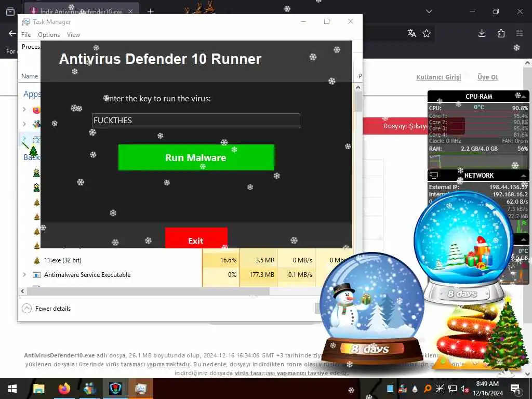The image size is (532, 399).
Task: Open Firefox hamburger application menu
Action: pos(520,33)
